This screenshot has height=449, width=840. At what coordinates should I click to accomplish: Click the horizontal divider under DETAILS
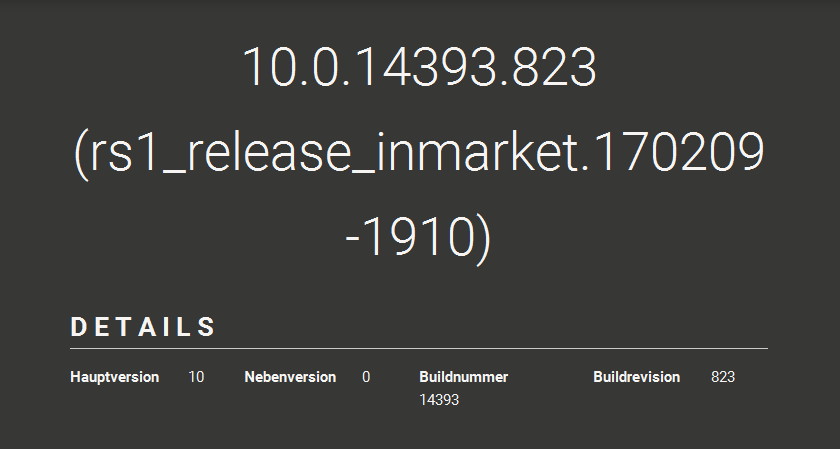(419, 349)
